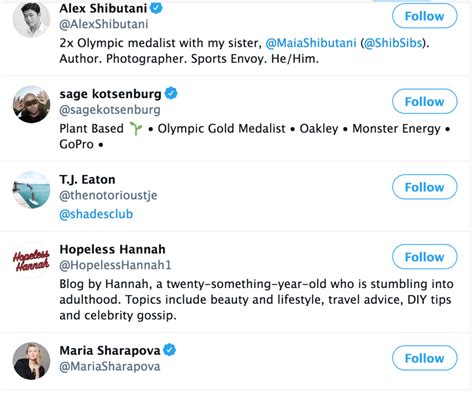
Task: Click the Hopeless Hannah display name
Action: click(x=112, y=249)
